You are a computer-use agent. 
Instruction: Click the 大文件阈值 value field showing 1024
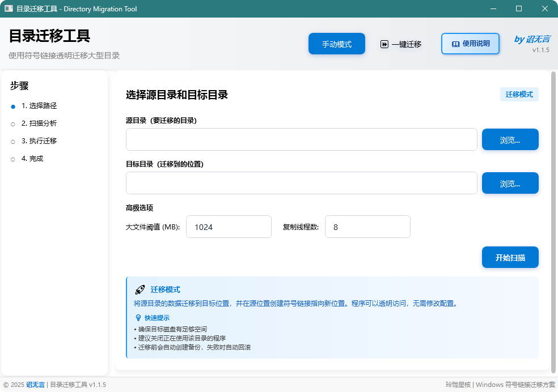229,227
